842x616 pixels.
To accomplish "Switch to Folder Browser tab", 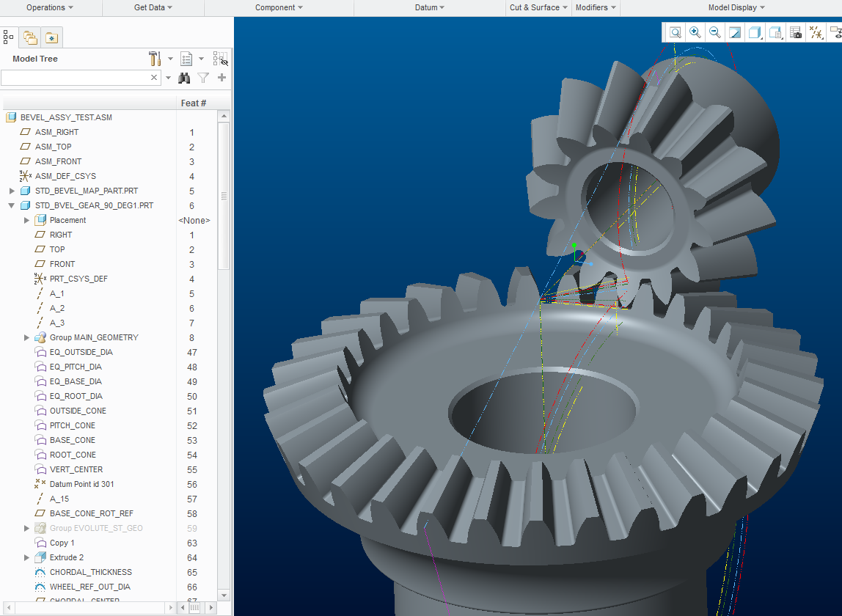I will (x=30, y=37).
